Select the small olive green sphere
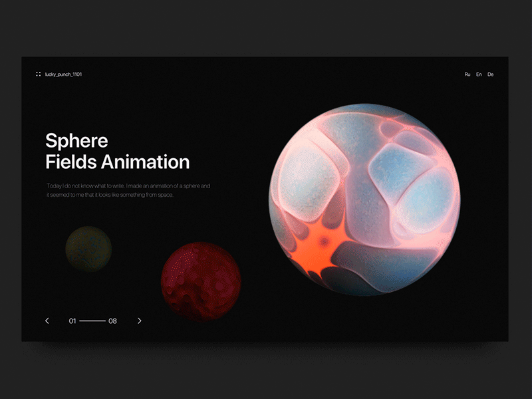 point(88,249)
